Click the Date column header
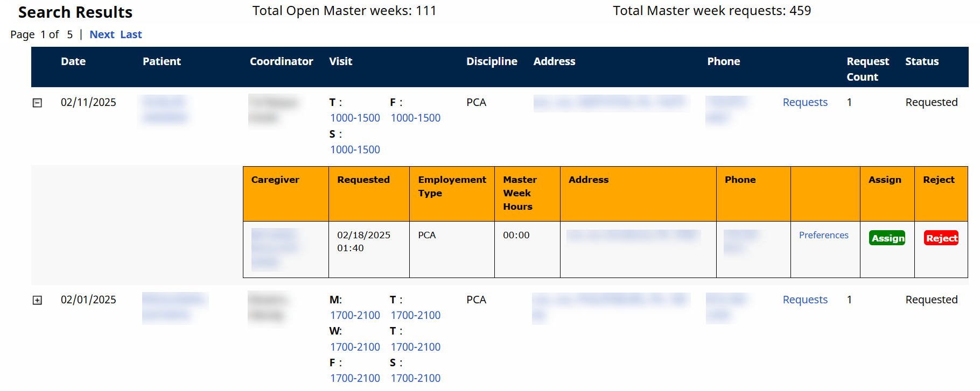 73,61
